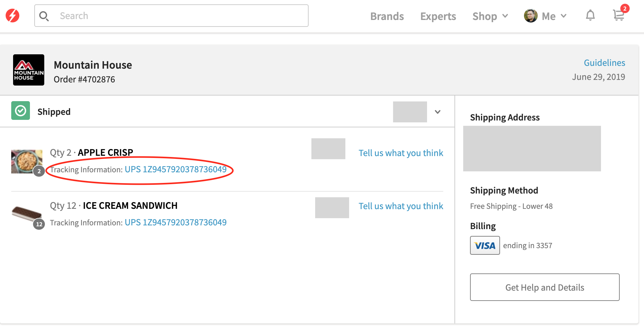Review Ice Cream Sandwich via Tell us what you think

pyautogui.click(x=401, y=206)
